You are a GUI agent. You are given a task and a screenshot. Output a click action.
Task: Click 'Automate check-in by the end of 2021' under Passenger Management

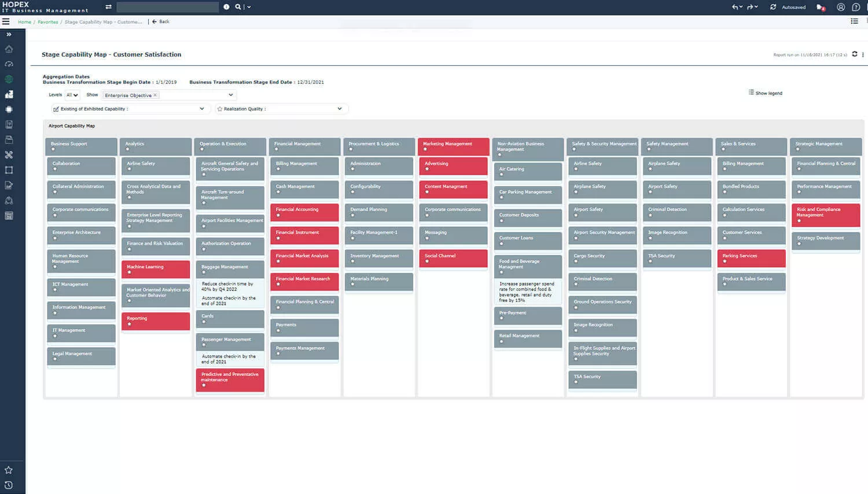(x=229, y=359)
